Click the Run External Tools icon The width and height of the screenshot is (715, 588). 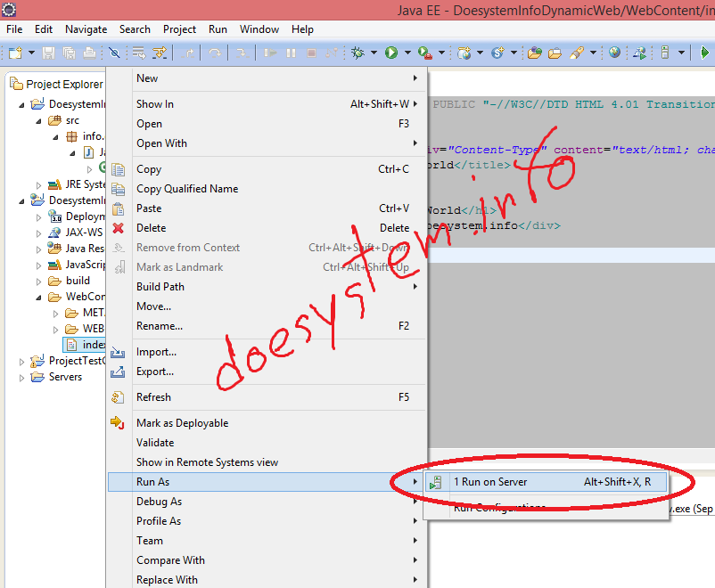pyautogui.click(x=425, y=53)
